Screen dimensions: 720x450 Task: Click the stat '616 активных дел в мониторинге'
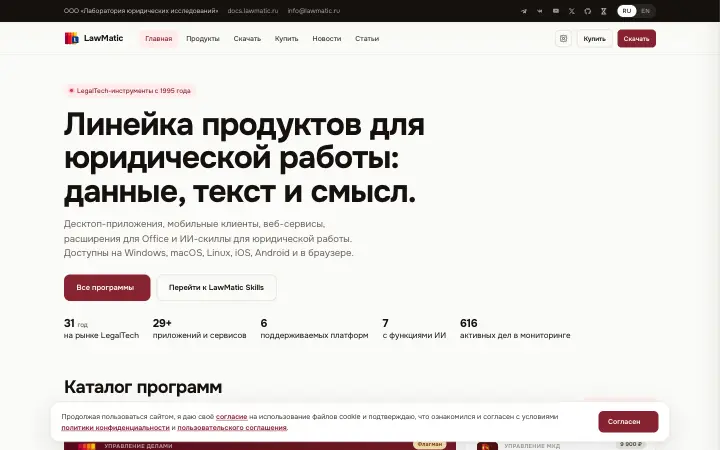(x=515, y=329)
